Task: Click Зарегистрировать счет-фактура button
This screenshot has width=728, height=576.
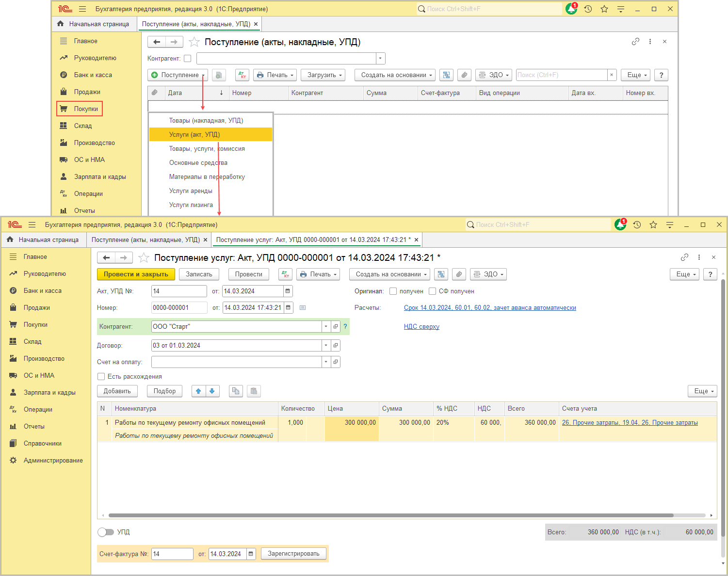Action: (x=293, y=554)
